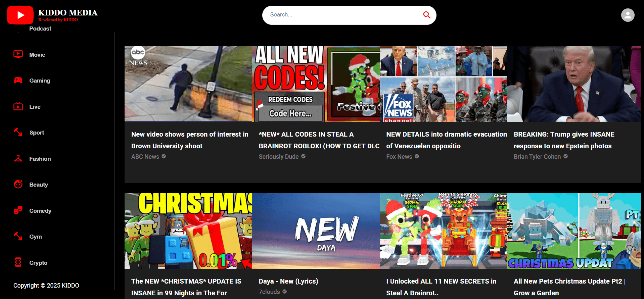
Task: Open the Podcast category
Action: coord(40,29)
